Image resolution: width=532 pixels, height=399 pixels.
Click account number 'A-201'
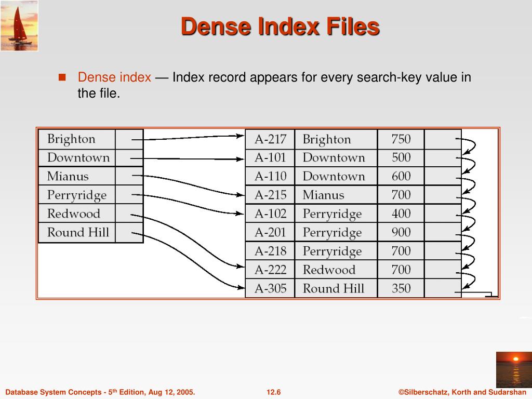[270, 232]
